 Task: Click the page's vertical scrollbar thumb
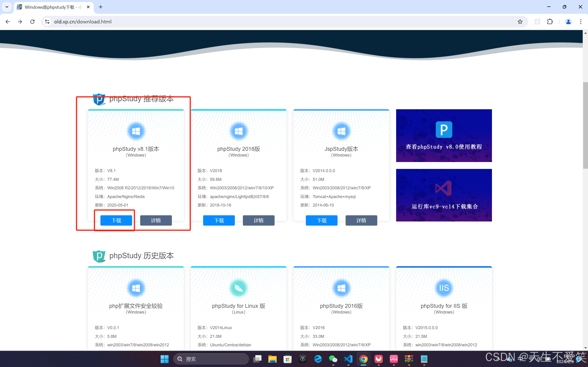(585, 125)
